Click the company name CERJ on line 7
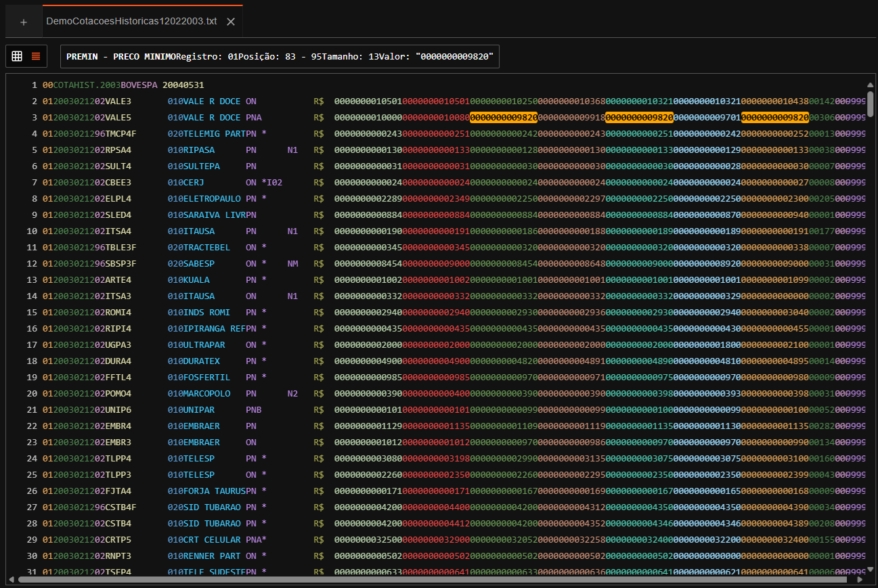878x588 pixels. (x=194, y=183)
